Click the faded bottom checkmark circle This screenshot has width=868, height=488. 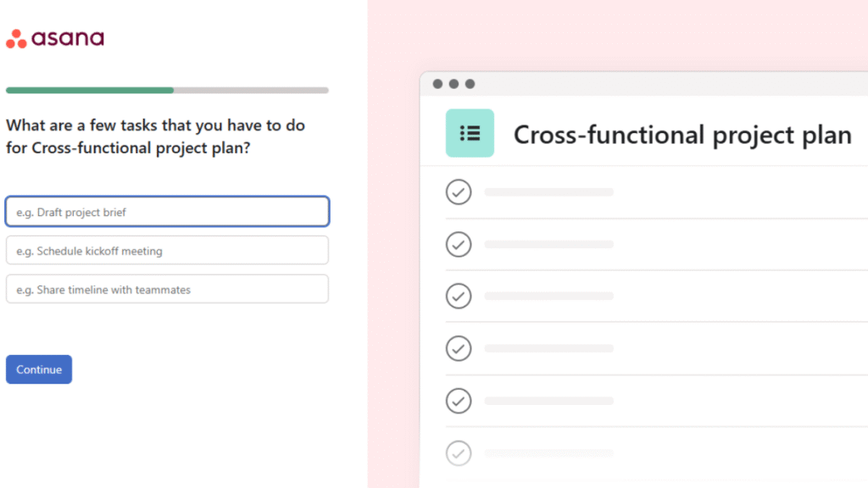coord(459,453)
